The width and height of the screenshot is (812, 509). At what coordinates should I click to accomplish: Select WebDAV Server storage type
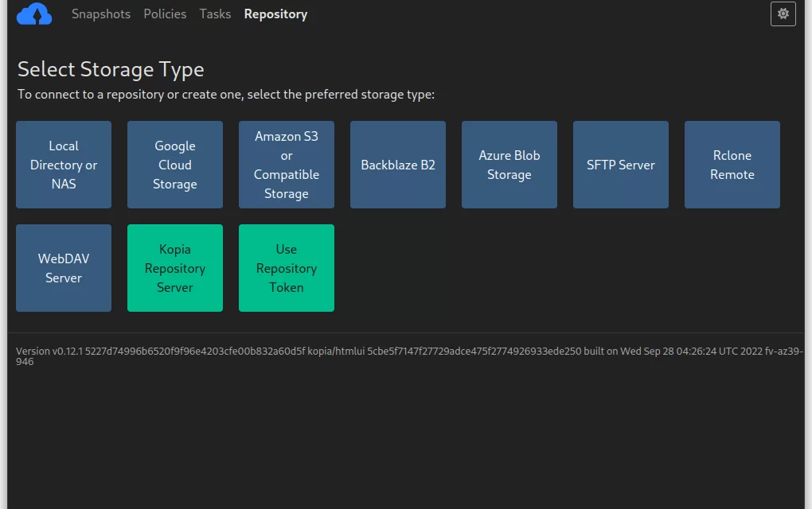click(x=63, y=268)
